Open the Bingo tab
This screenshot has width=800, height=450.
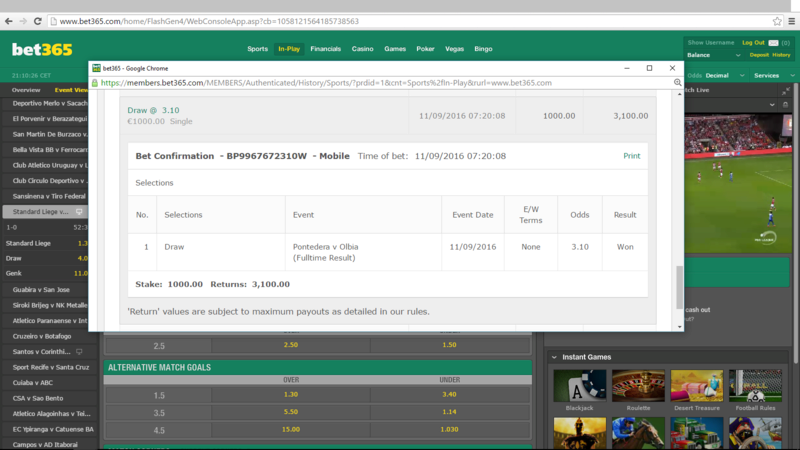click(x=483, y=49)
